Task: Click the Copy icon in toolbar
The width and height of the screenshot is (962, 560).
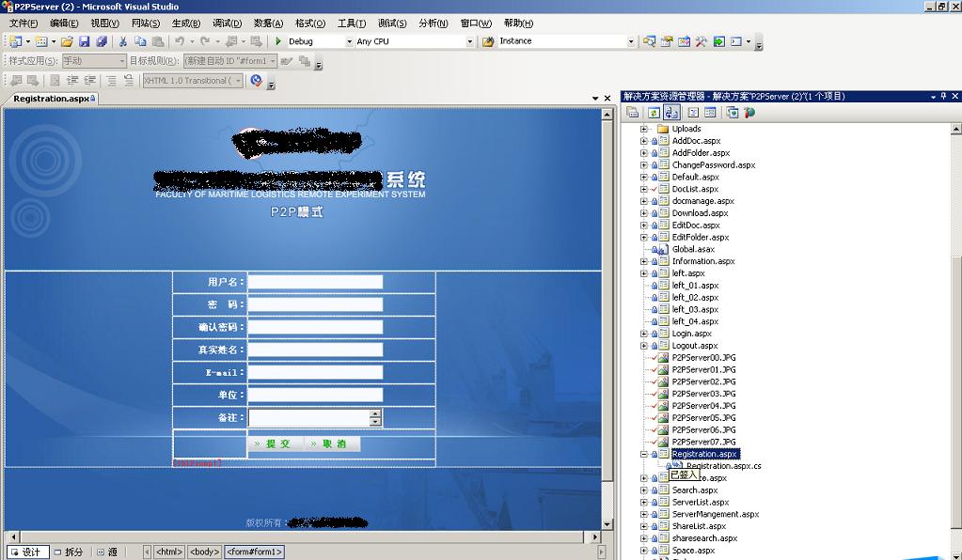Action: click(140, 41)
